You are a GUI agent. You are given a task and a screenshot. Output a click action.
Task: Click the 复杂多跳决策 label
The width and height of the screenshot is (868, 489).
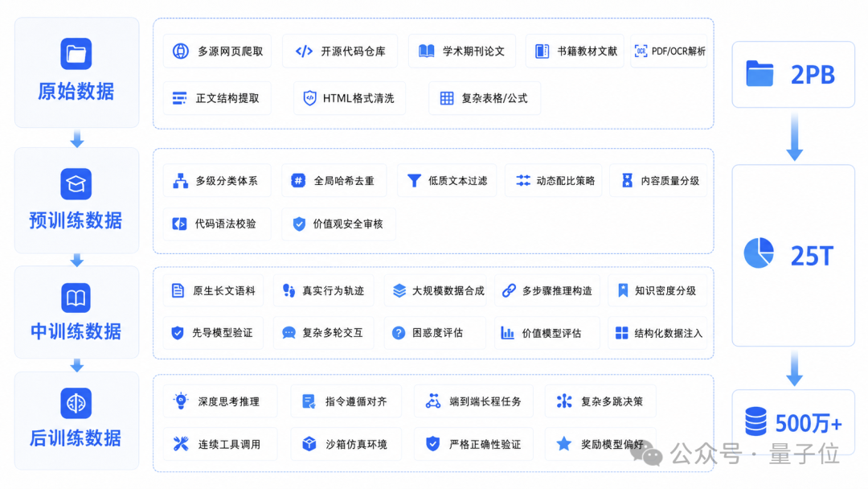click(x=612, y=401)
